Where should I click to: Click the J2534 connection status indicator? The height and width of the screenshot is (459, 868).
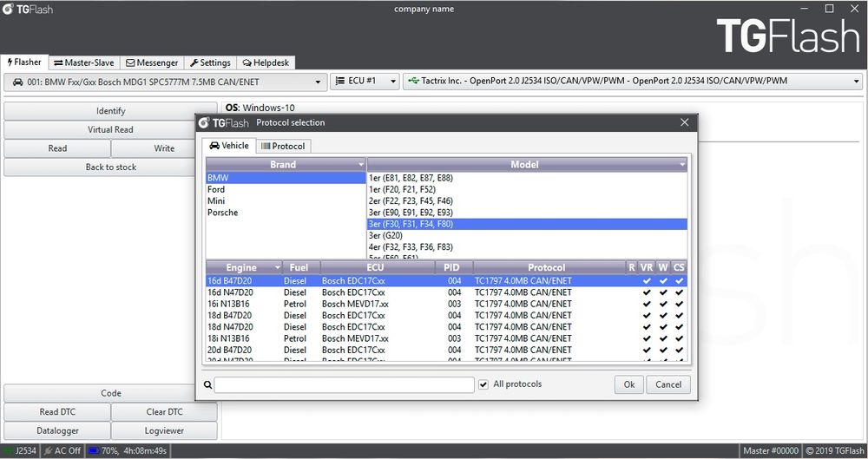19,451
